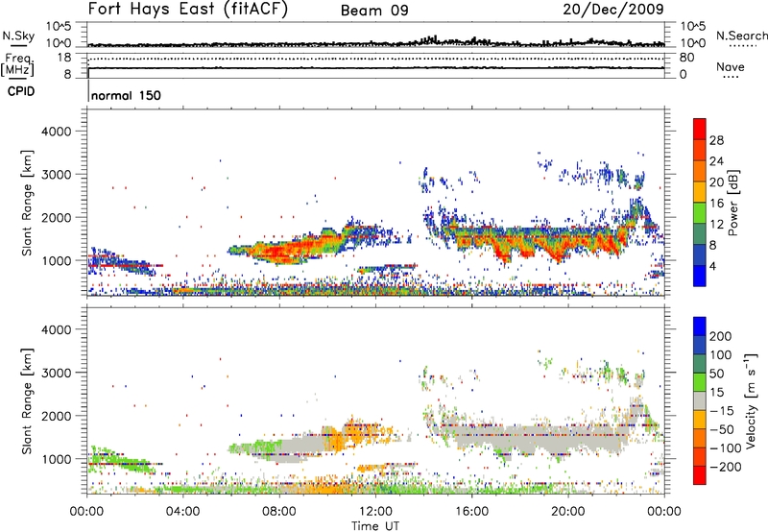Click the "1000" tick on velocity panel
Viewport: 768px width, 532px height.
coord(56,459)
